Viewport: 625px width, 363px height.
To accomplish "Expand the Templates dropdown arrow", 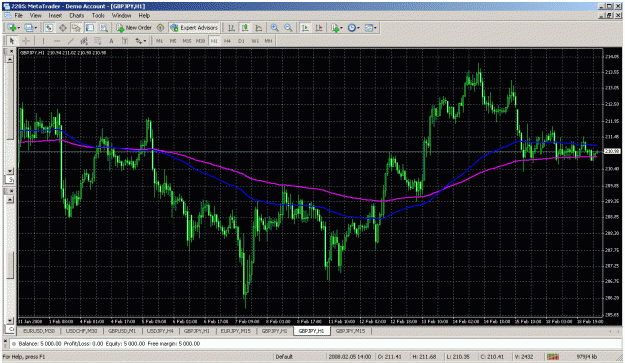I will [375, 28].
